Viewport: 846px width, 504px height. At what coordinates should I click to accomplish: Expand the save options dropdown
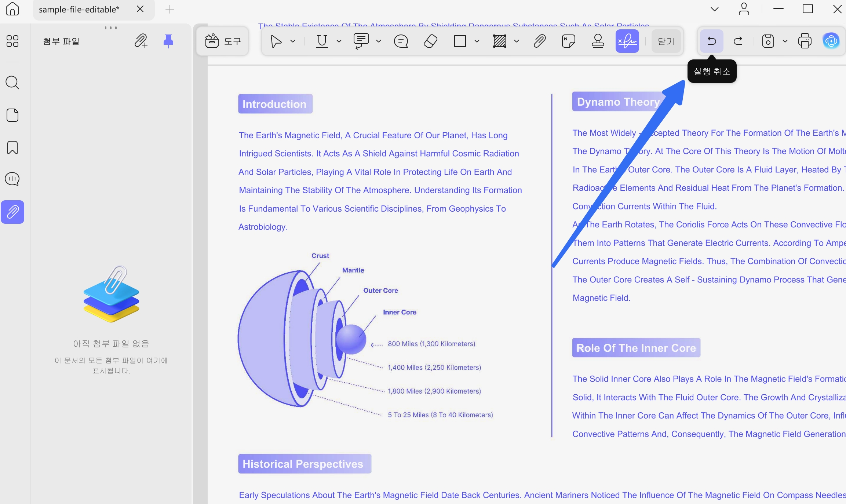[x=785, y=41]
